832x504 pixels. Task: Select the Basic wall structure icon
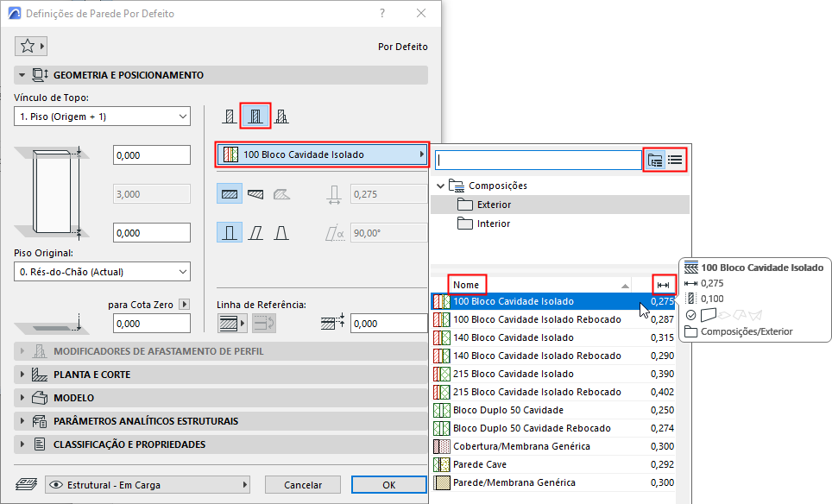tap(230, 117)
